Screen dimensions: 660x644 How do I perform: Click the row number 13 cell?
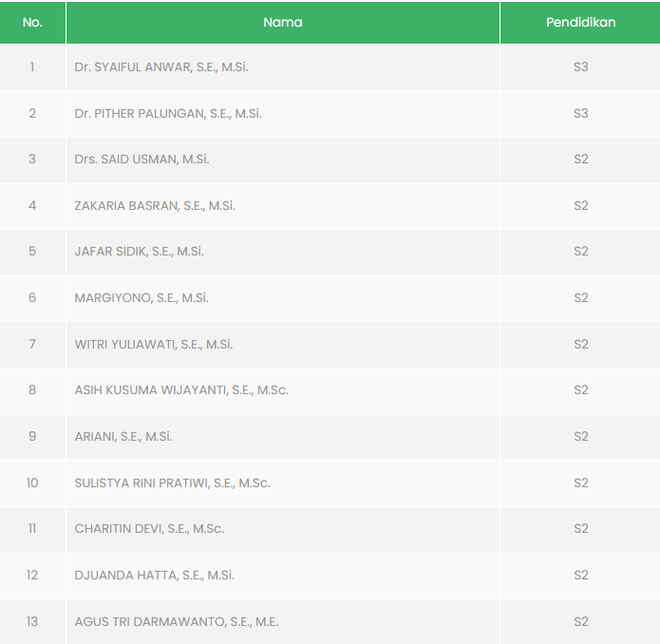click(32, 621)
